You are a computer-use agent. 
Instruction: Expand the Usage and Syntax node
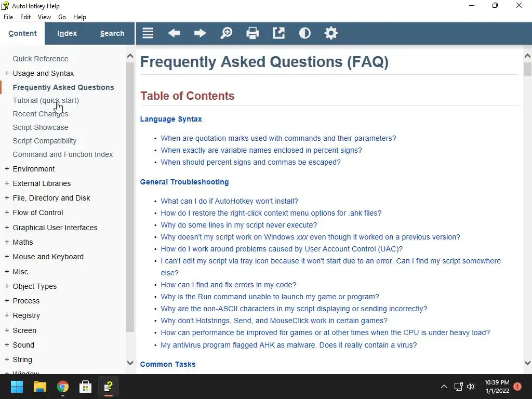pos(7,73)
